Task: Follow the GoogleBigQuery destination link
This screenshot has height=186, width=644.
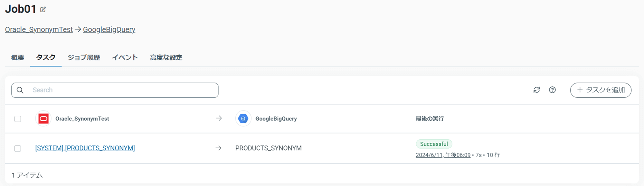Action: click(109, 30)
